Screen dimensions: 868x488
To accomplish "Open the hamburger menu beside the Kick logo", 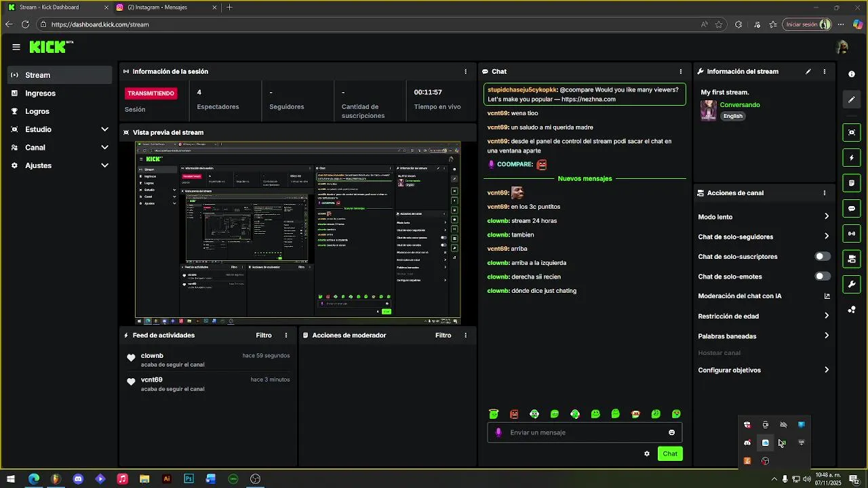I will (16, 47).
